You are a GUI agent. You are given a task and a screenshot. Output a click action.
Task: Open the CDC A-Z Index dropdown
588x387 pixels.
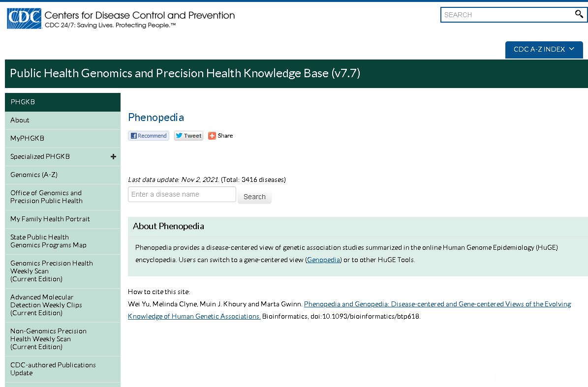tap(544, 49)
